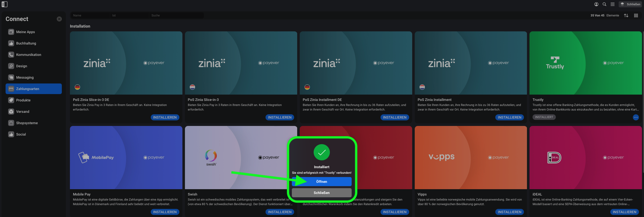Toggle the sidebar panel icon

5,4
